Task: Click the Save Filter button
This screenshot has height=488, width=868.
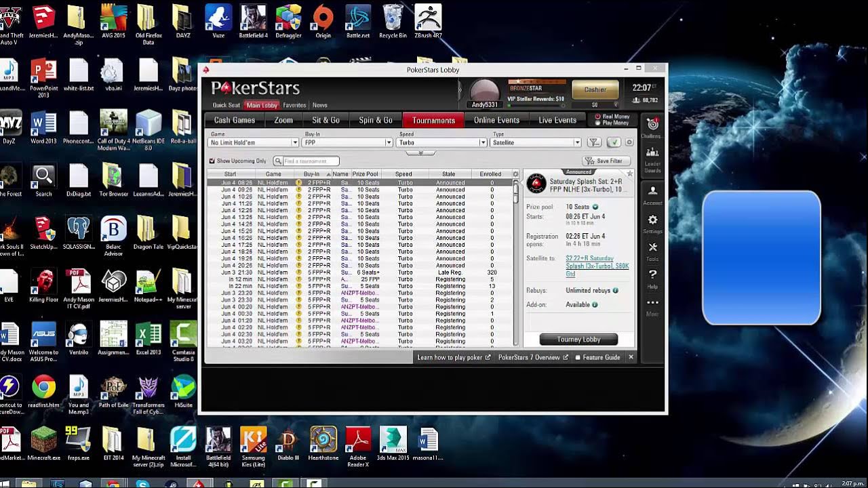Action: [606, 161]
